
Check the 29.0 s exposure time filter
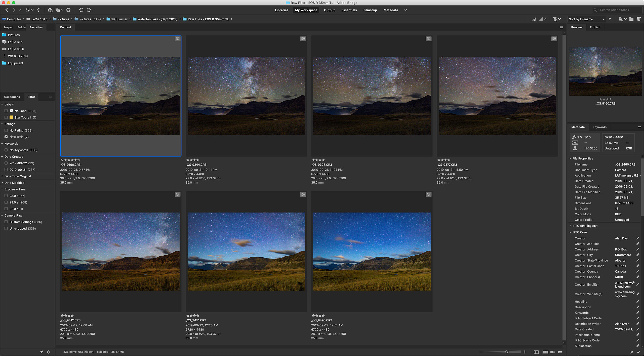(x=6, y=202)
